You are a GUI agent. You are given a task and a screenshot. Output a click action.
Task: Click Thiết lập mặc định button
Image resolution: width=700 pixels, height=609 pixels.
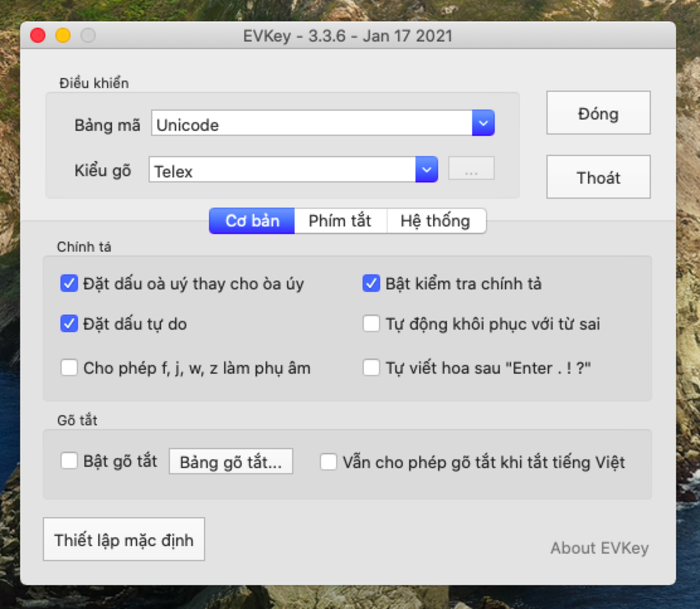tap(124, 539)
